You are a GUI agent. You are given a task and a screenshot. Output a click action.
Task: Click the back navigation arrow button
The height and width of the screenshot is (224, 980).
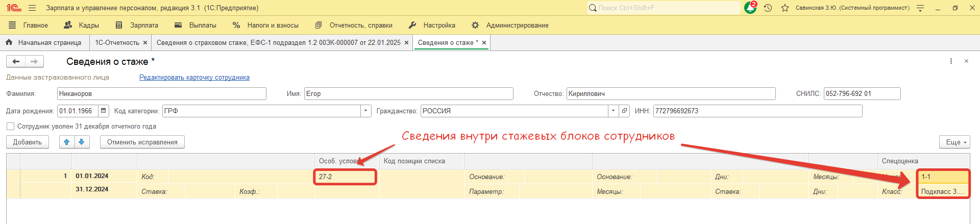[16, 62]
